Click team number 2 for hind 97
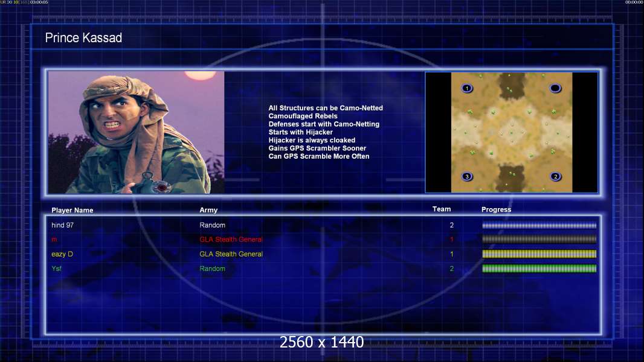The width and height of the screenshot is (644, 362). 452,225
